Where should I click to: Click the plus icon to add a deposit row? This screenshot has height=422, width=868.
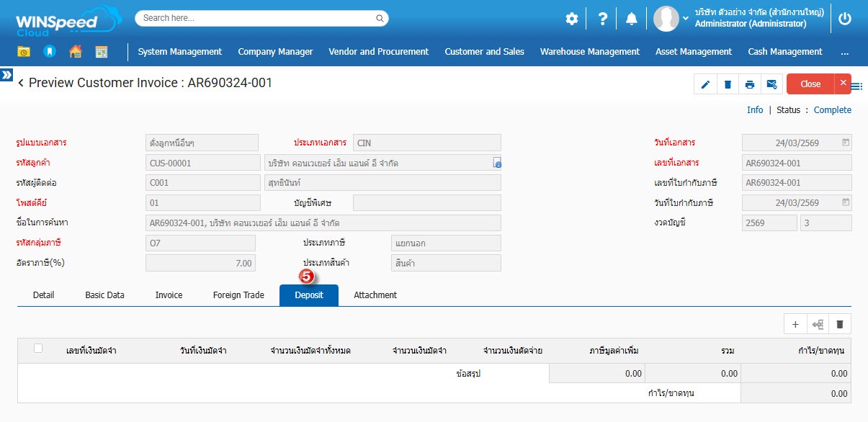795,325
